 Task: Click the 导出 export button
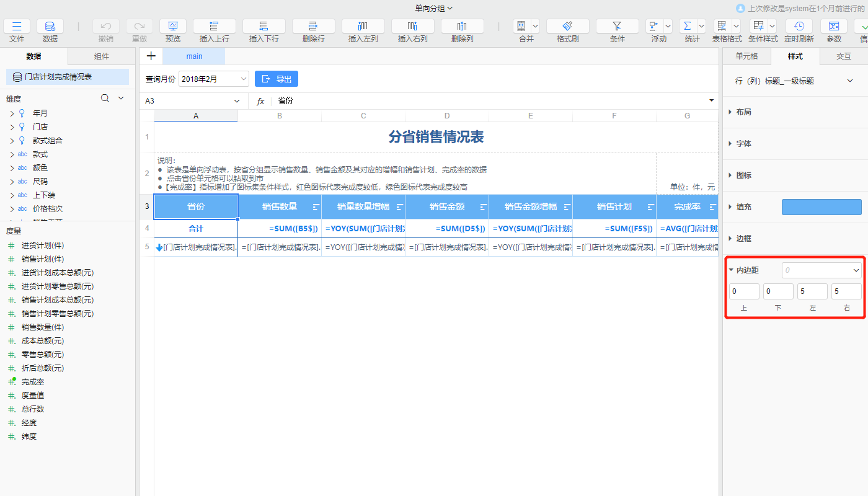coord(276,79)
